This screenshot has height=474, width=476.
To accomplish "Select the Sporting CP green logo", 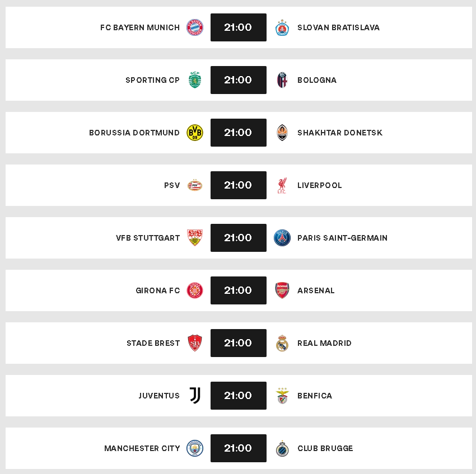I will [194, 80].
